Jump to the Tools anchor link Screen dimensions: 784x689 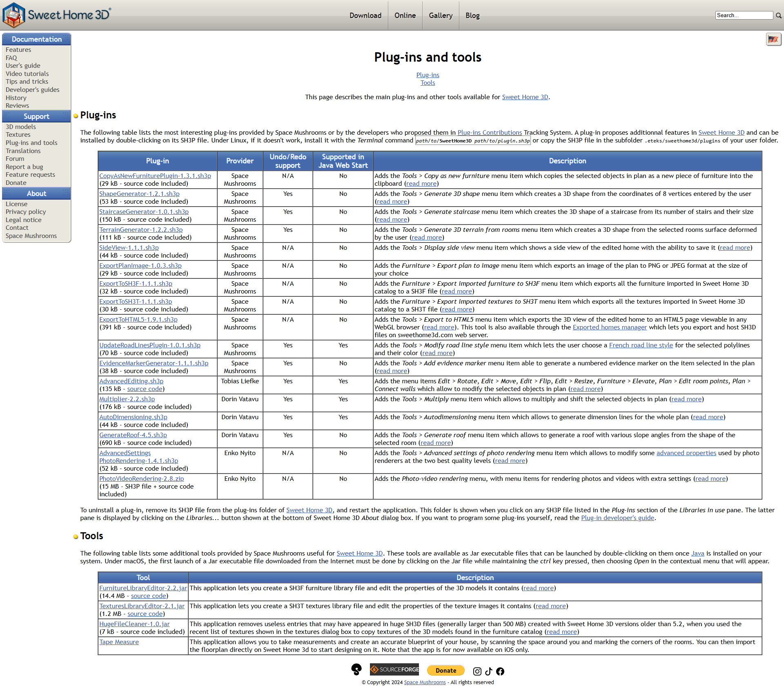click(428, 82)
